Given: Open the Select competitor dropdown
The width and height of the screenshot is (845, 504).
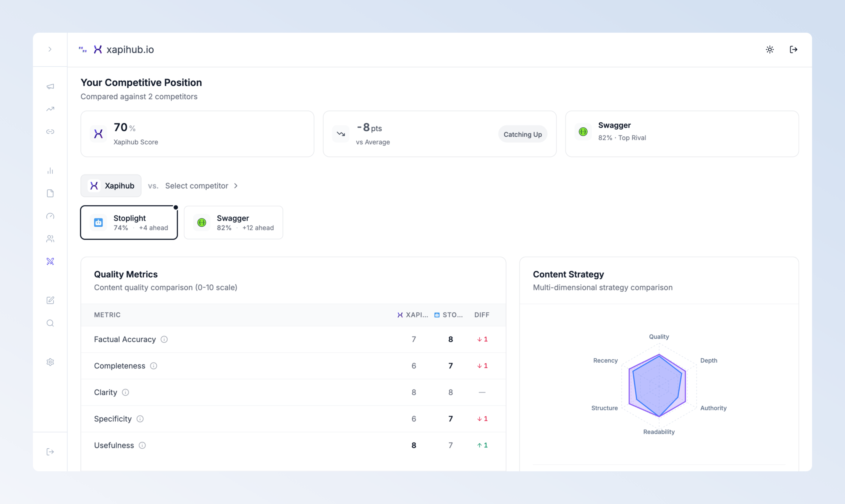Looking at the screenshot, I should point(201,186).
